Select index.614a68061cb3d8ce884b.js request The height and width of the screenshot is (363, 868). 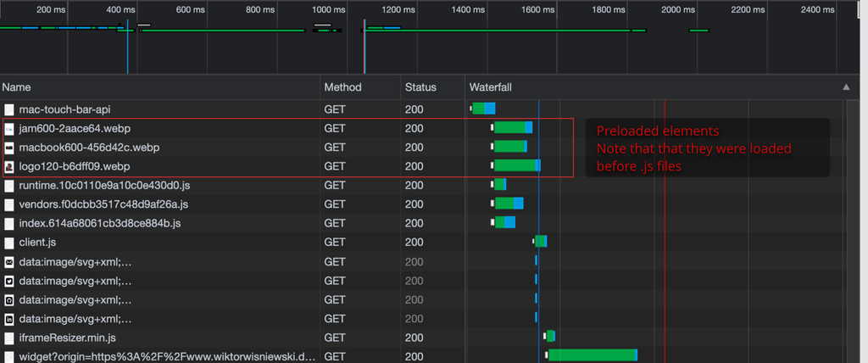tap(232, 223)
